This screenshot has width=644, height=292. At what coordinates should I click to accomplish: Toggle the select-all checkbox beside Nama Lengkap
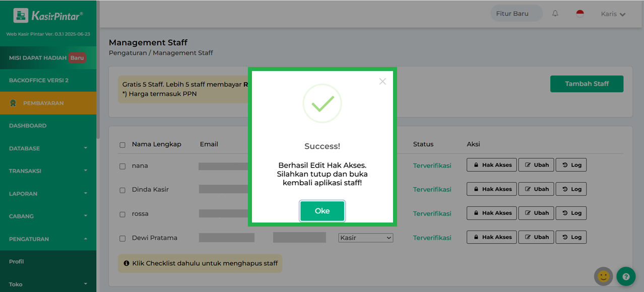pyautogui.click(x=122, y=145)
